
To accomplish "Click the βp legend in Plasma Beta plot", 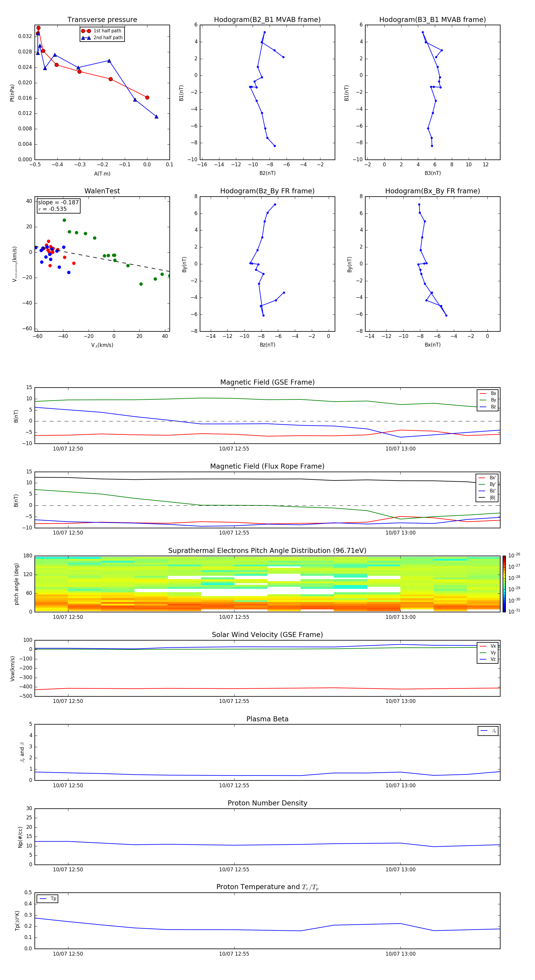I will pyautogui.click(x=488, y=731).
